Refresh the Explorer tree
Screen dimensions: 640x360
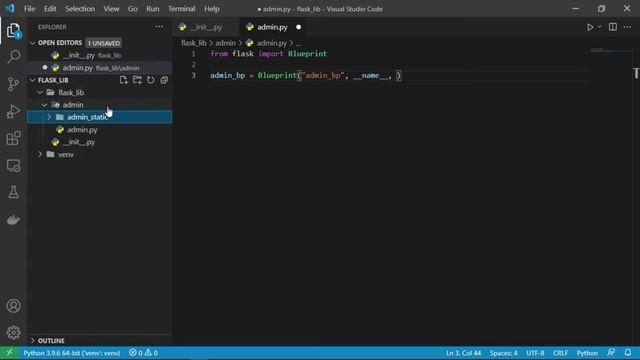pos(151,80)
